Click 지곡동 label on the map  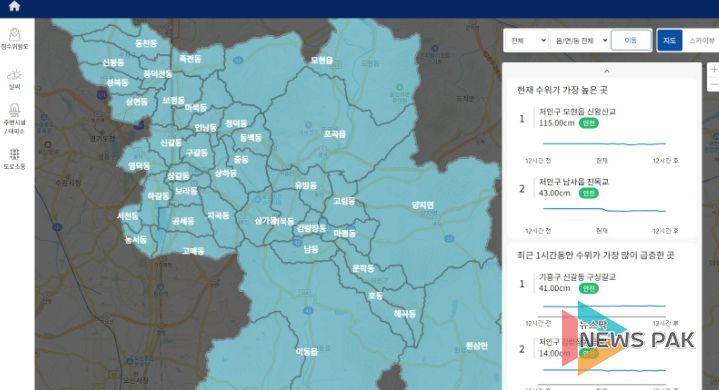click(x=218, y=215)
